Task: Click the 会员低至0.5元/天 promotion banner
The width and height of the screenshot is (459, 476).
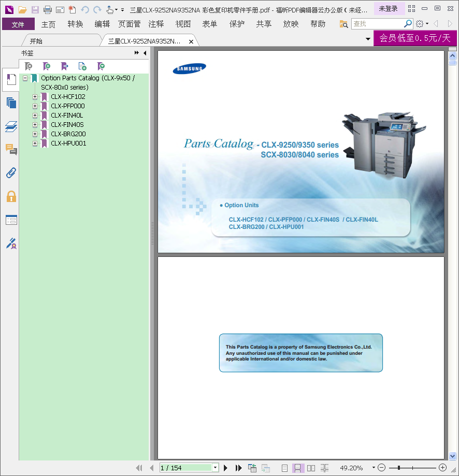Action: click(x=415, y=38)
